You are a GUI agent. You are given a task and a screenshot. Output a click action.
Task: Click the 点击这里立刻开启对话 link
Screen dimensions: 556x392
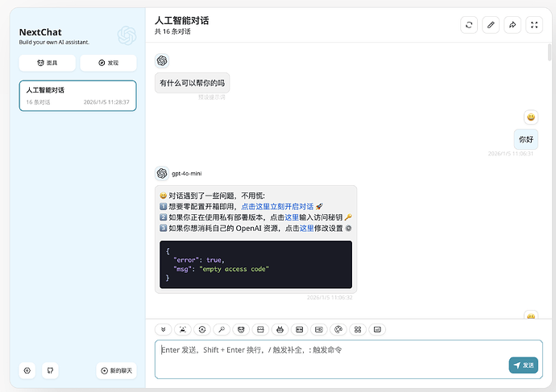pos(277,207)
